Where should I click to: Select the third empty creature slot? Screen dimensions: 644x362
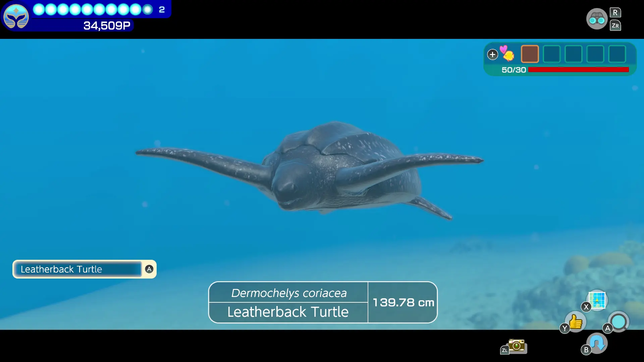[x=574, y=54]
